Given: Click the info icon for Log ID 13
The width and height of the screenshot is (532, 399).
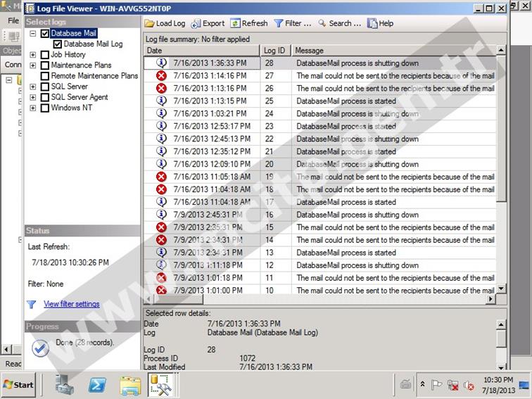Looking at the screenshot, I should point(162,253).
